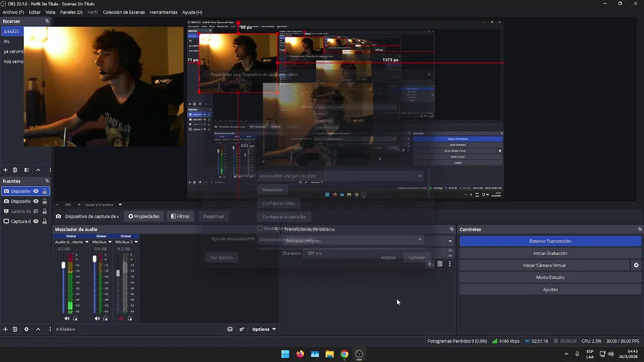Zoom in the preview with plus icon
Viewport: 644px width, 362px height.
point(78,205)
